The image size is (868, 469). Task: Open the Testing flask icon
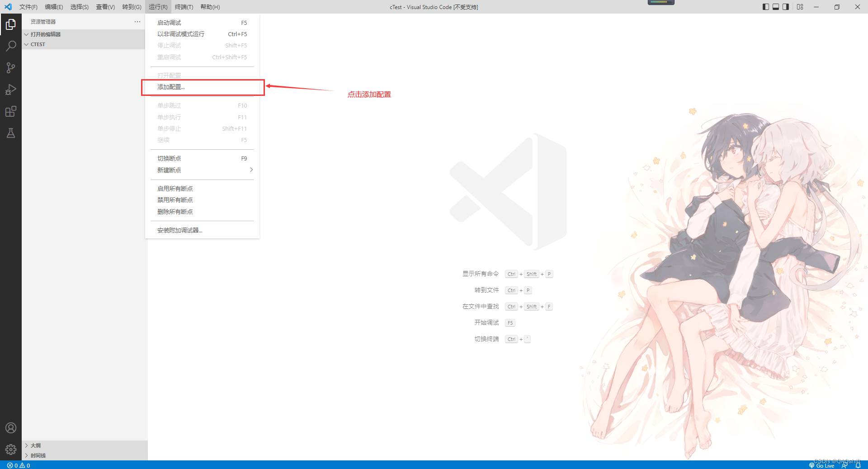[11, 133]
